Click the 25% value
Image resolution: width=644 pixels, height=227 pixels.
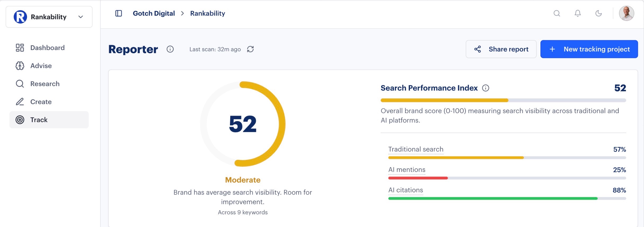point(620,170)
